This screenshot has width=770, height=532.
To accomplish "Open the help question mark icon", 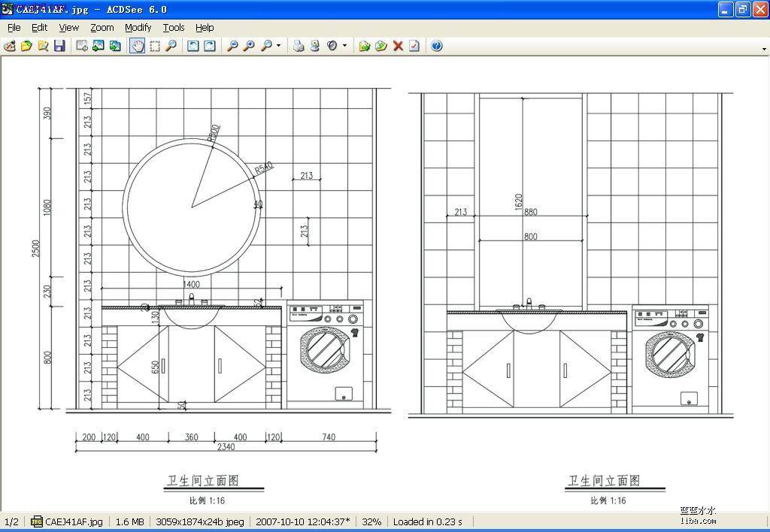I will pos(437,46).
